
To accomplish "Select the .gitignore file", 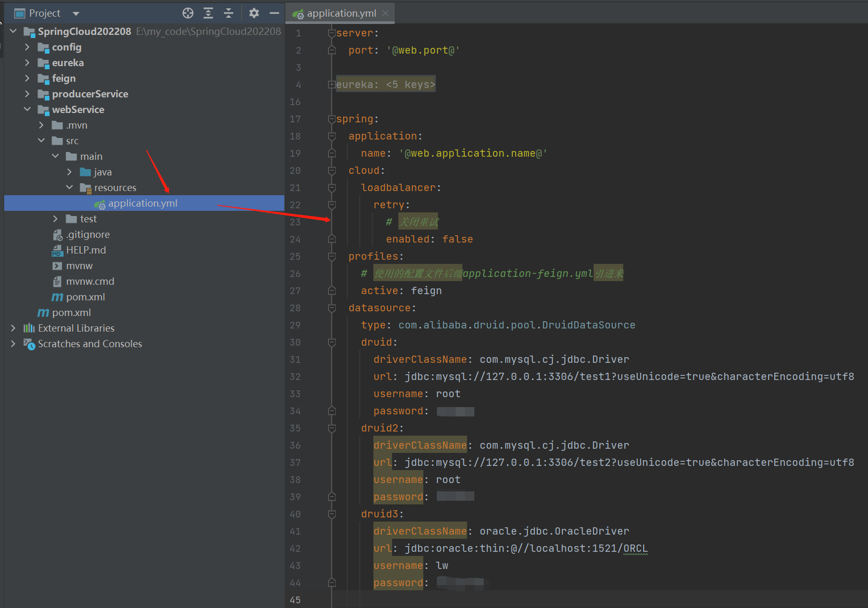I will pyautogui.click(x=88, y=234).
